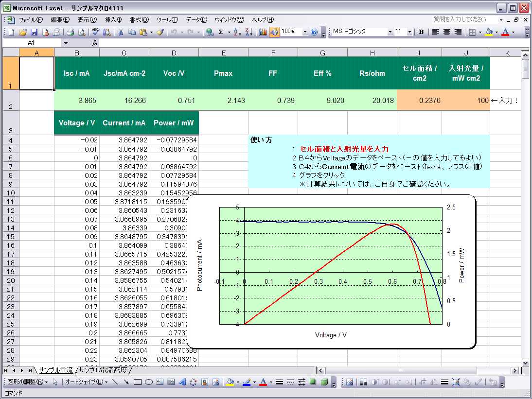Click the New workbook icon

click(12, 32)
